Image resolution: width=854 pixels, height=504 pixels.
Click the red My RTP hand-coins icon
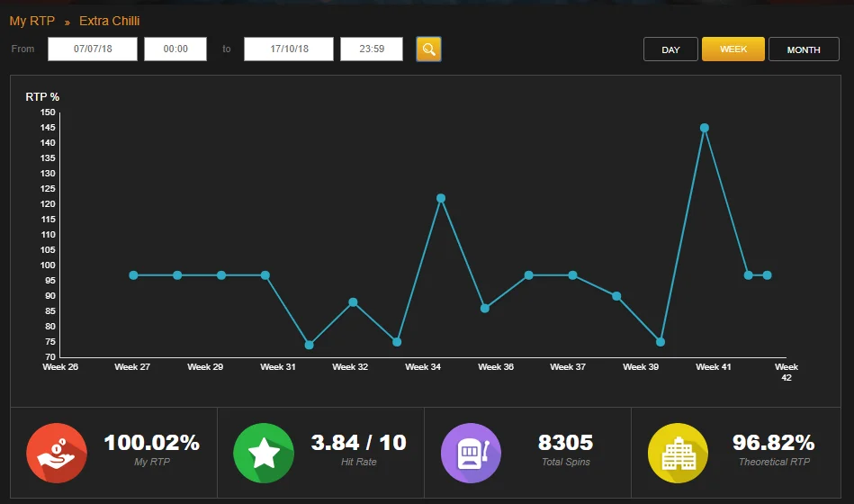tap(57, 453)
